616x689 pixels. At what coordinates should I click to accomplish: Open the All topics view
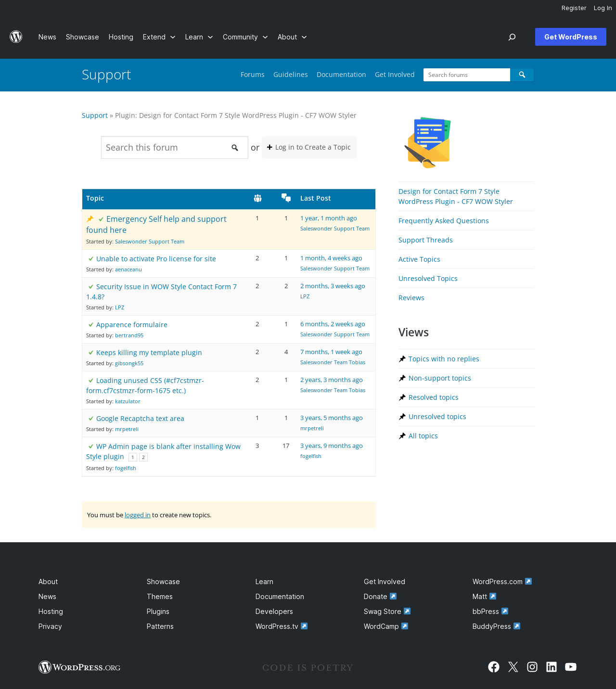point(423,436)
